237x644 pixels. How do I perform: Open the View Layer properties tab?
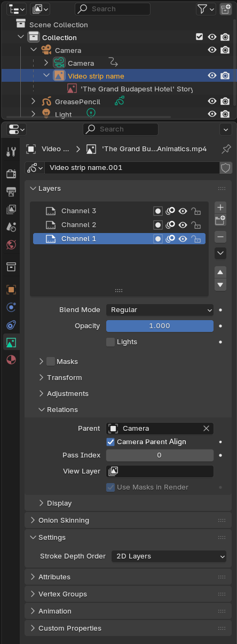pyautogui.click(x=11, y=209)
